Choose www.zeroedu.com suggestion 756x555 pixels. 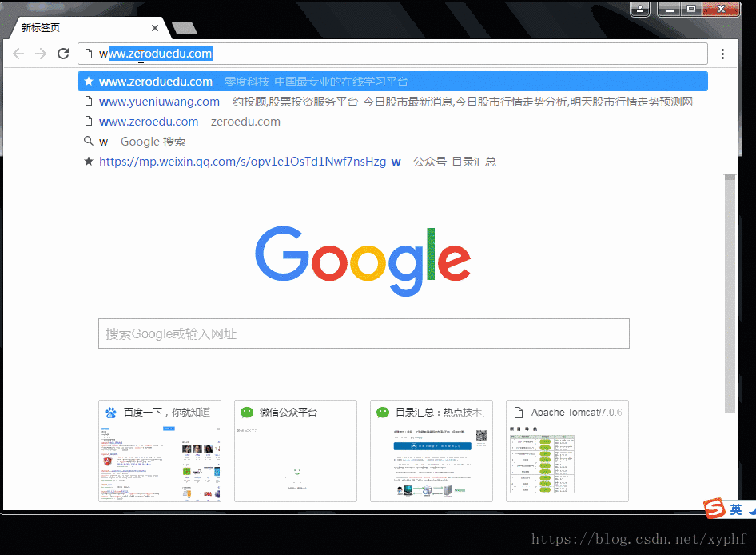(392, 122)
